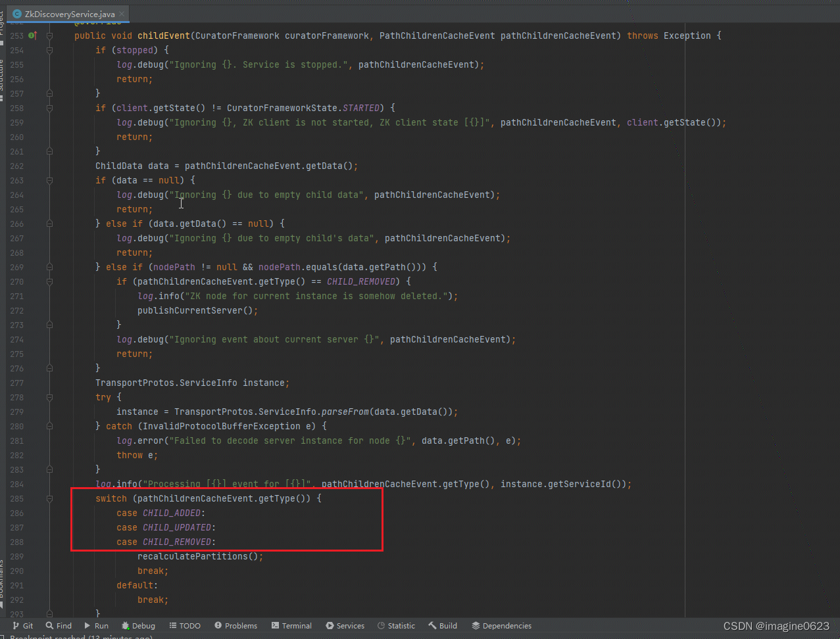
Task: Click case CHILD_REMOVED on line 288
Action: click(166, 542)
